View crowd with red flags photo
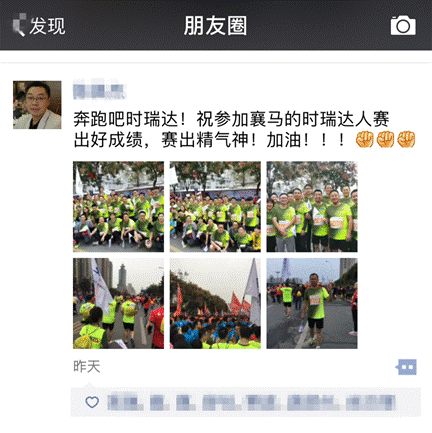432x433 pixels. (x=215, y=303)
